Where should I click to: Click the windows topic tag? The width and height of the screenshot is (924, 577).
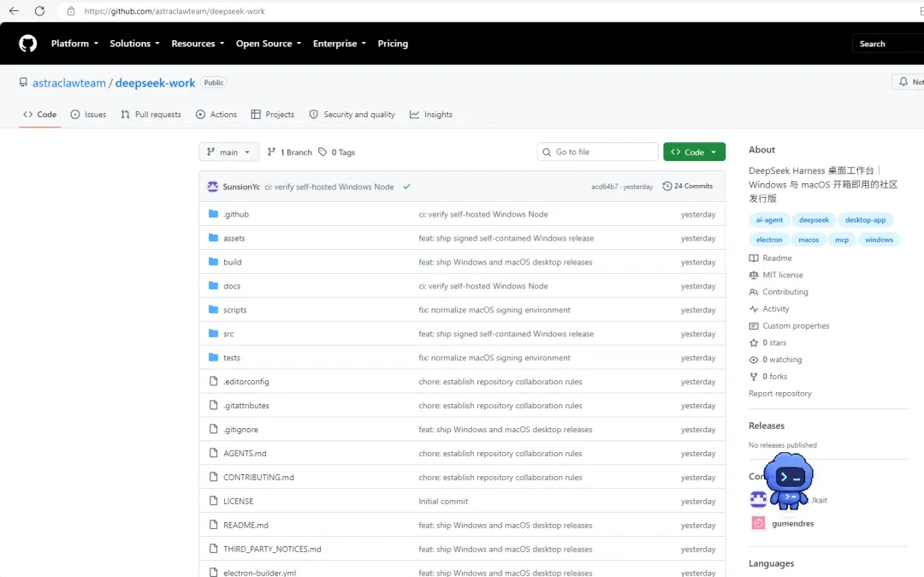pos(879,240)
